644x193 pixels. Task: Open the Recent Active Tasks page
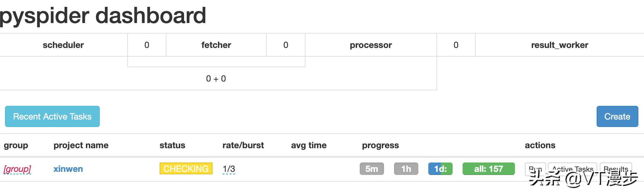pyautogui.click(x=52, y=116)
